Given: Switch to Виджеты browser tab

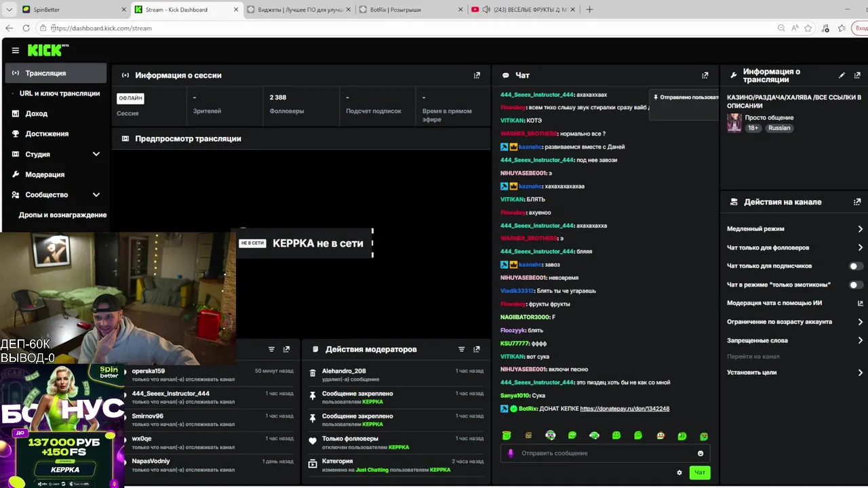Looking at the screenshot, I should pos(298,9).
